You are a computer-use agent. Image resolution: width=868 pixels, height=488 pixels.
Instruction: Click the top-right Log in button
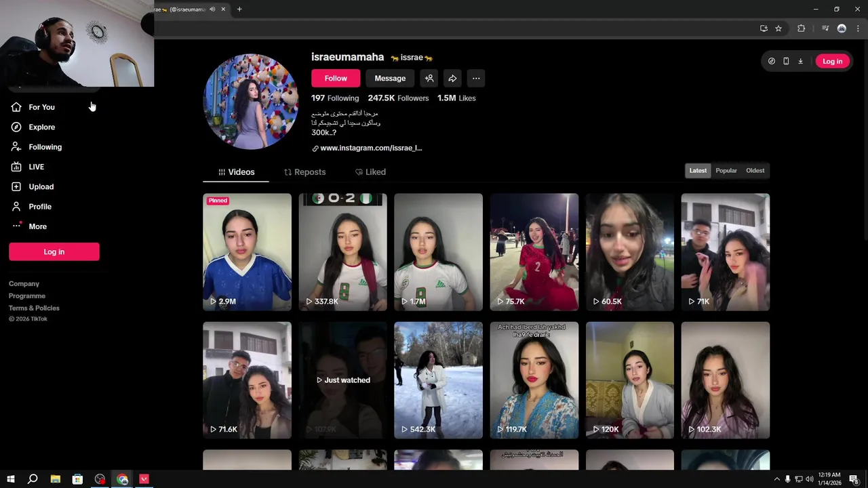[x=832, y=61]
